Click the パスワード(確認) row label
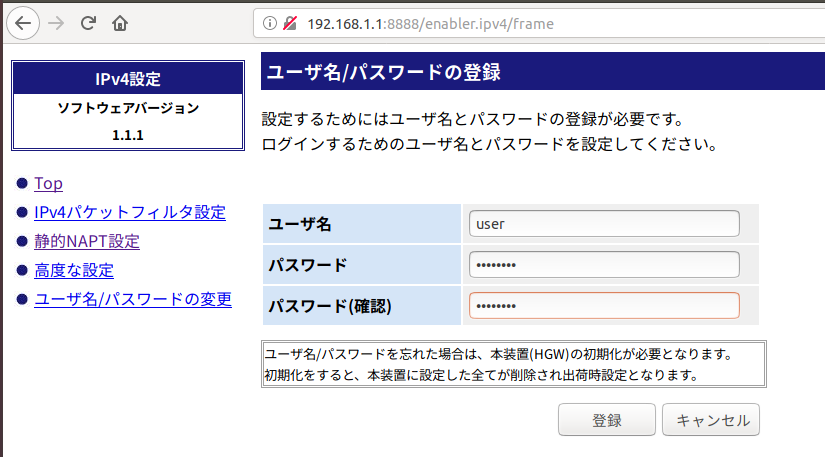 tap(330, 306)
